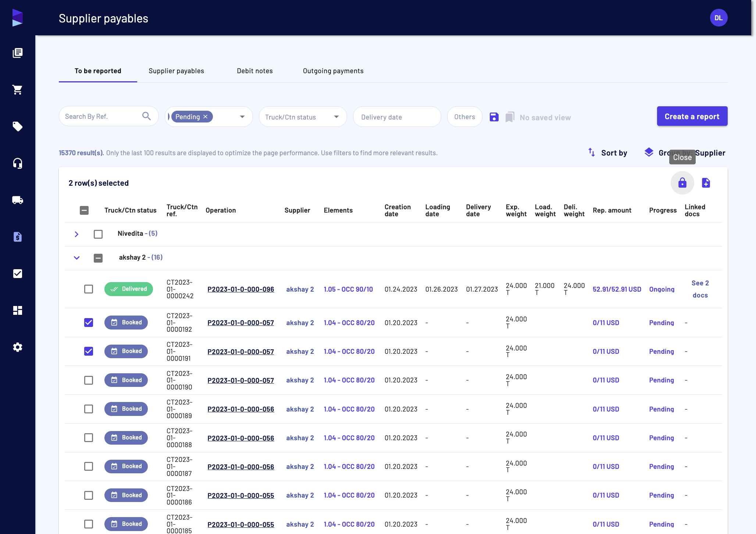The image size is (756, 534).
Task: Toggle the akshay 2 group checkbox
Action: pos(98,258)
